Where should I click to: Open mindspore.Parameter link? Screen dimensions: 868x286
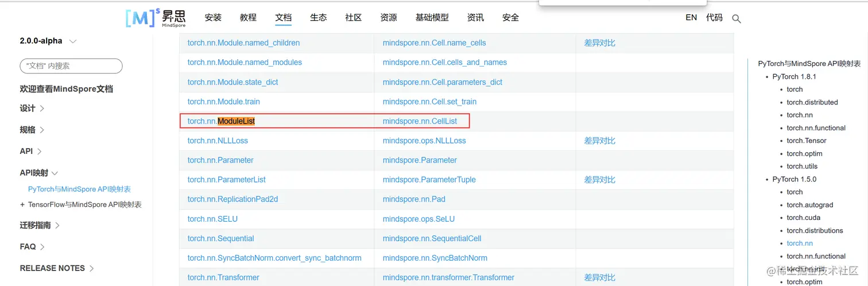(x=420, y=160)
